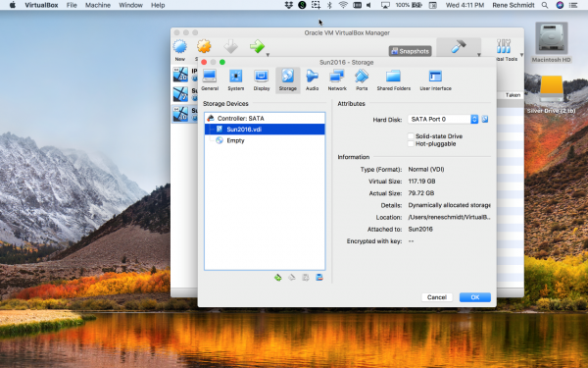The image size is (588, 368).
Task: Click the choose virtual hard disk icon
Action: tap(485, 119)
